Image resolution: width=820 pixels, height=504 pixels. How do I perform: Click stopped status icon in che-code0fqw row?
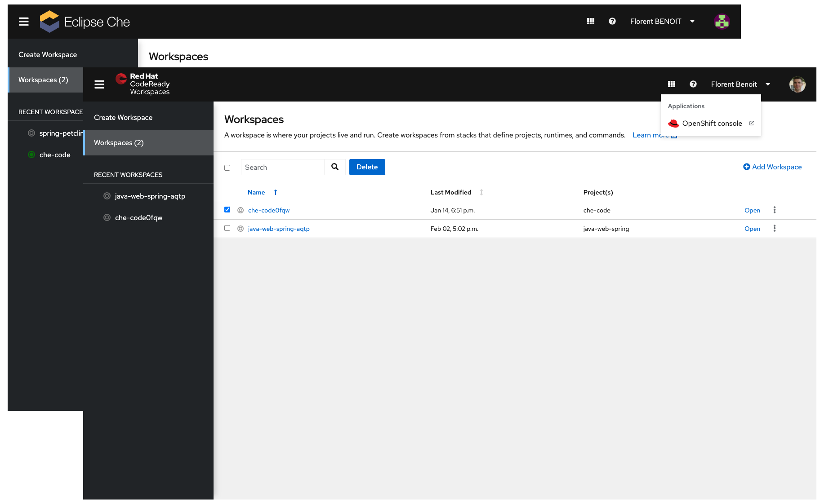(241, 210)
